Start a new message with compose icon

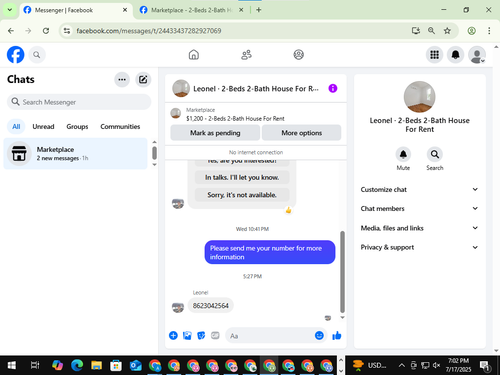[143, 80]
